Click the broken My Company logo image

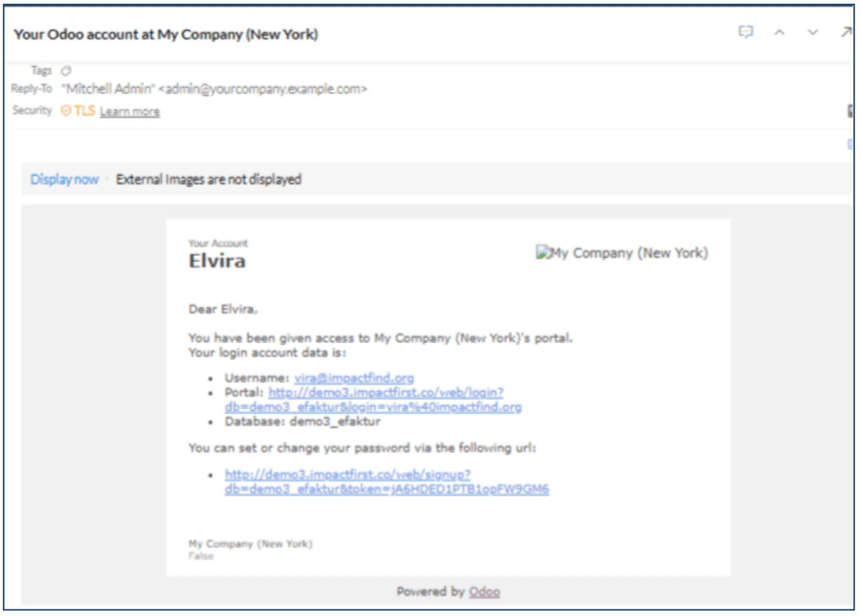coord(622,253)
